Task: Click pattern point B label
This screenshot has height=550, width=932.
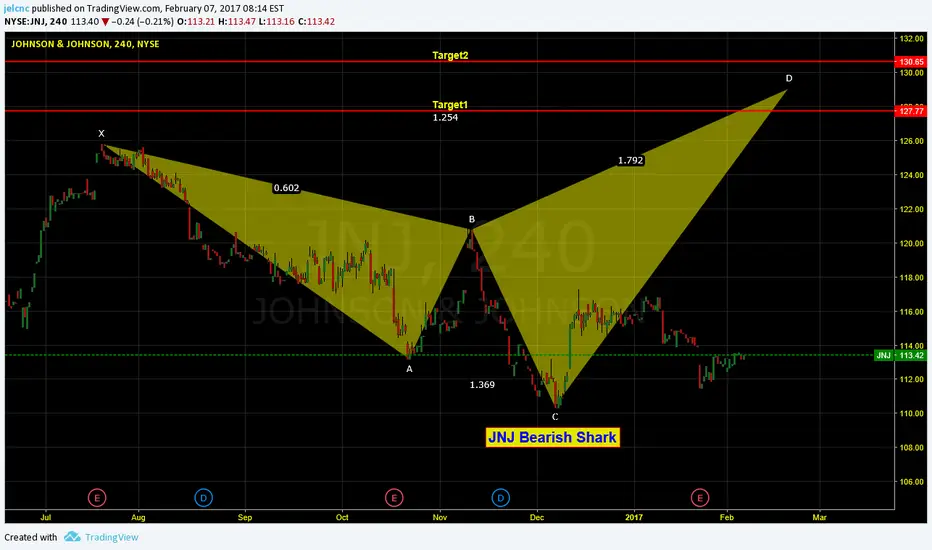Action: pyautogui.click(x=472, y=219)
